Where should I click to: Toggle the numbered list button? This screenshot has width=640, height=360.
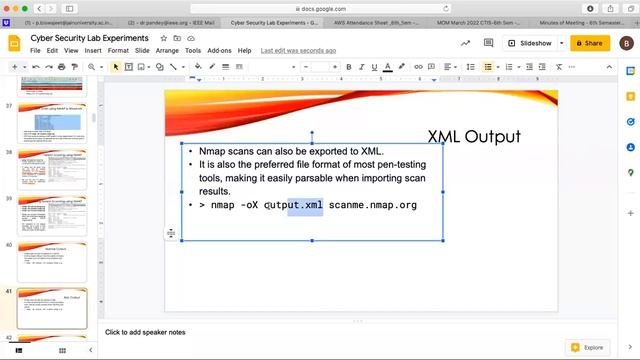coord(509,67)
